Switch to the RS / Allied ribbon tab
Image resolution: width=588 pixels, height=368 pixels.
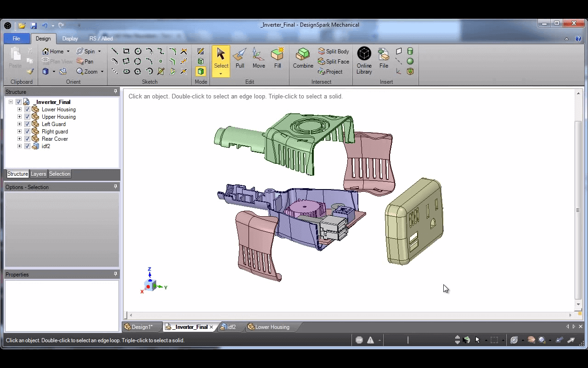tap(101, 39)
